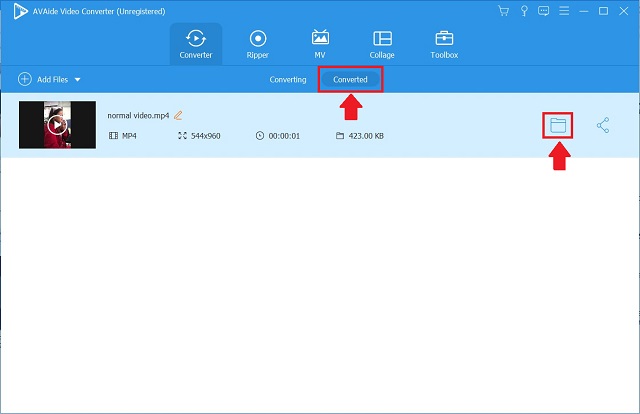Viewport: 640px width, 414px height.
Task: Play the normal video.mp4 thumbnail
Action: coord(57,125)
